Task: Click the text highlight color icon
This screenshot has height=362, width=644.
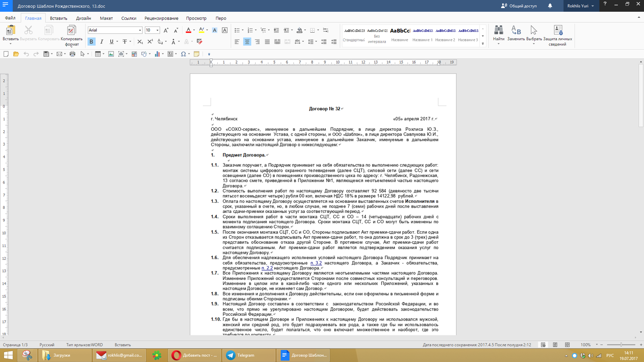Action: [x=201, y=30]
